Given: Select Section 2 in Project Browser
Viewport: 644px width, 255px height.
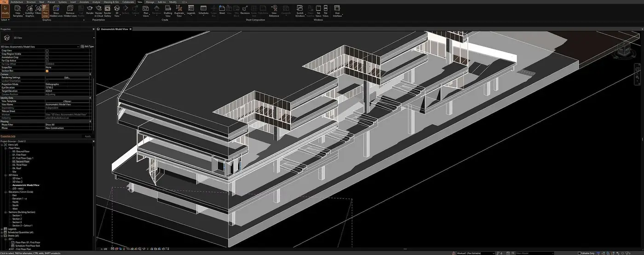Looking at the screenshot, I should (17, 219).
